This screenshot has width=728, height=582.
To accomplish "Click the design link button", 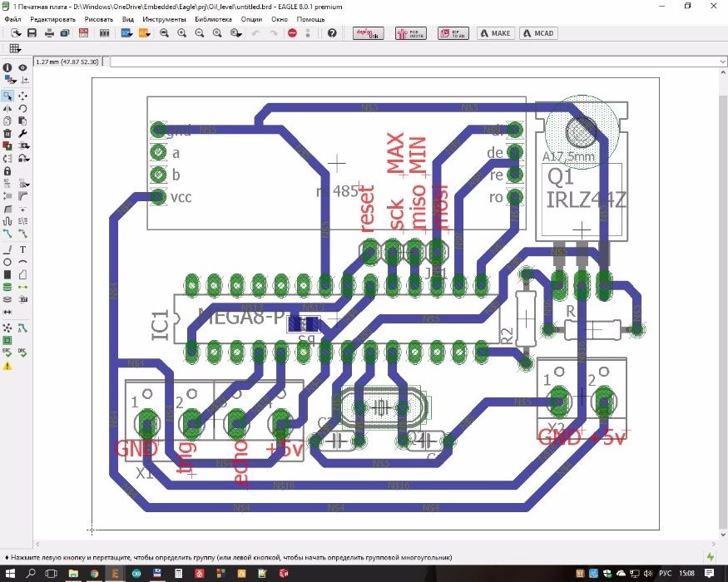I will [369, 33].
